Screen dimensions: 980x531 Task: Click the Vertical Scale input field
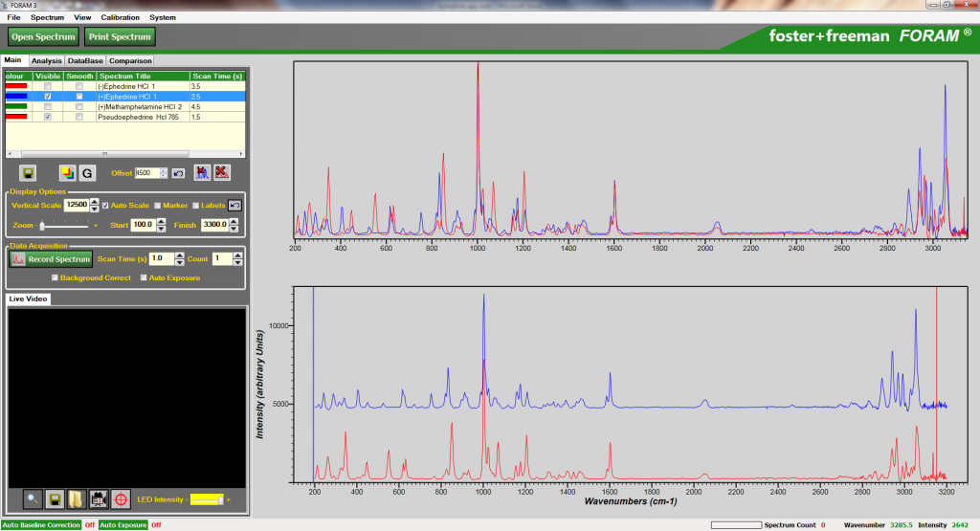(x=77, y=205)
